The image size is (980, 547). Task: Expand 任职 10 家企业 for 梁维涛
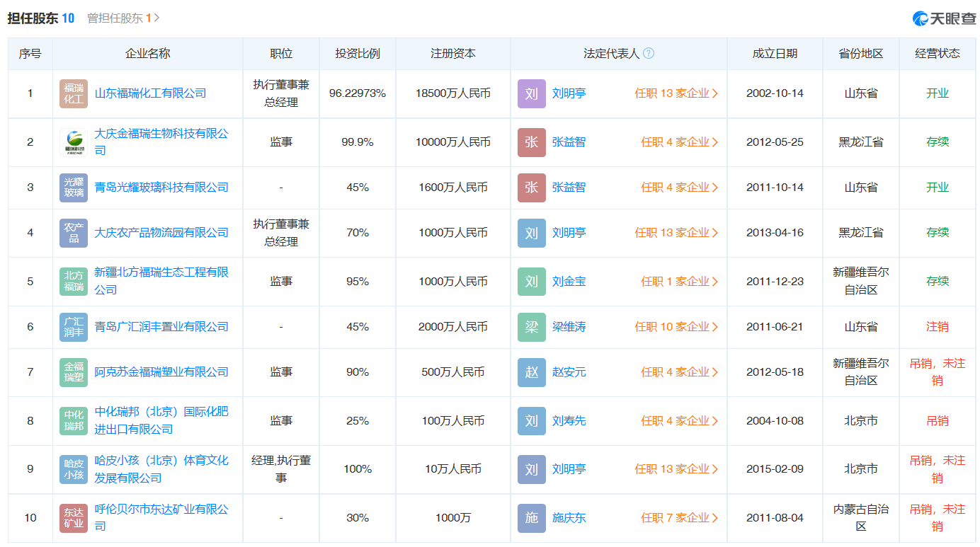coord(677,327)
